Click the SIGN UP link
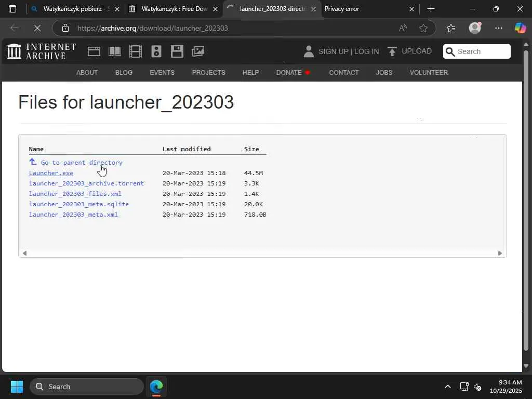 (333, 51)
